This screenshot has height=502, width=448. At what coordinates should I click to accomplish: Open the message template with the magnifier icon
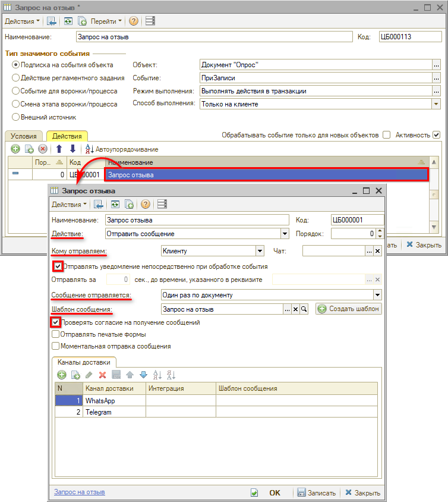pos(304,309)
